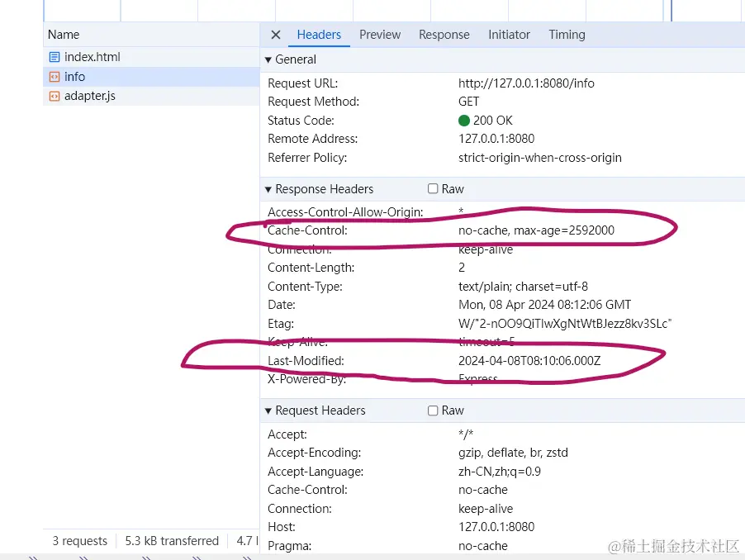Select the index.html request row
This screenshot has height=560, width=745.
(x=151, y=57)
